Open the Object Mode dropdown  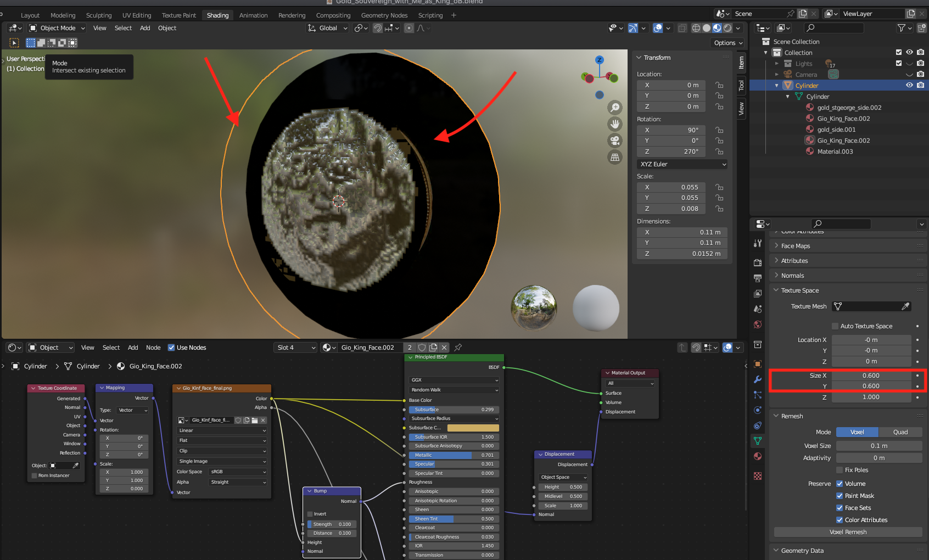[58, 28]
